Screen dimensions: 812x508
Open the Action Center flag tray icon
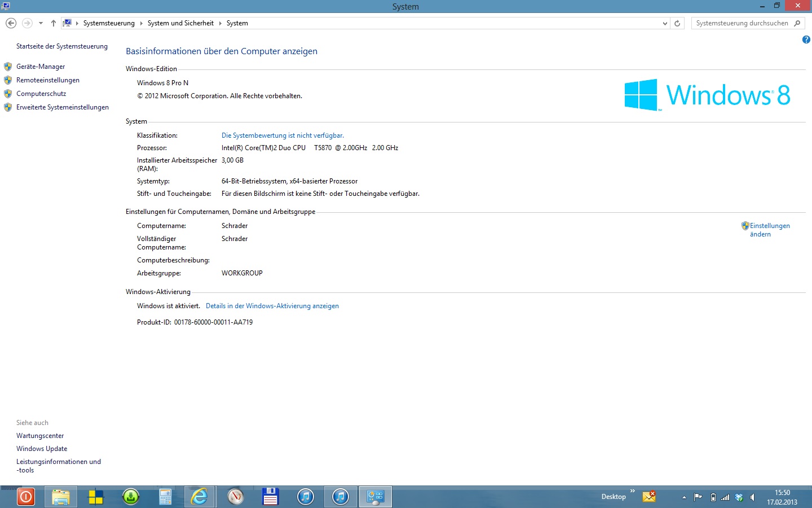698,497
